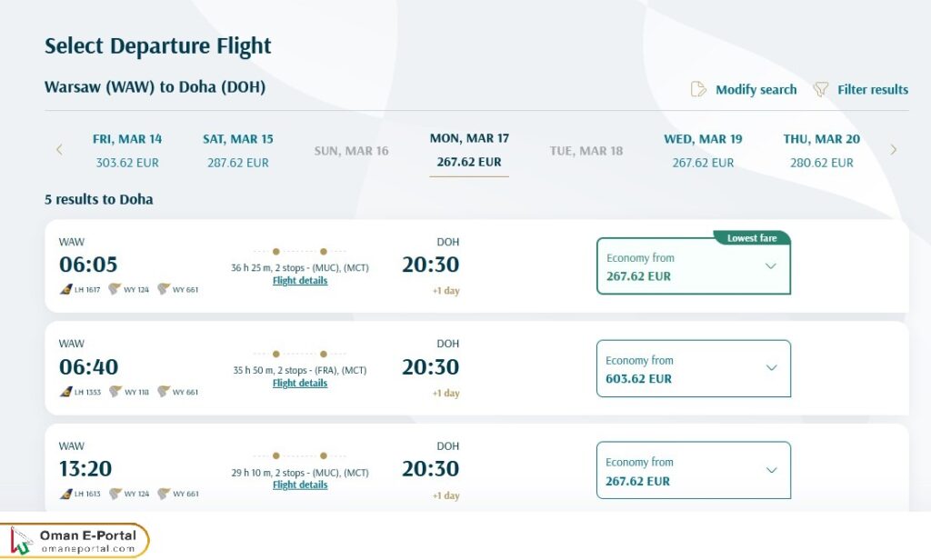Switch to the Fri, Mar 14 date tab
The width and height of the screenshot is (931, 560).
coord(128,149)
